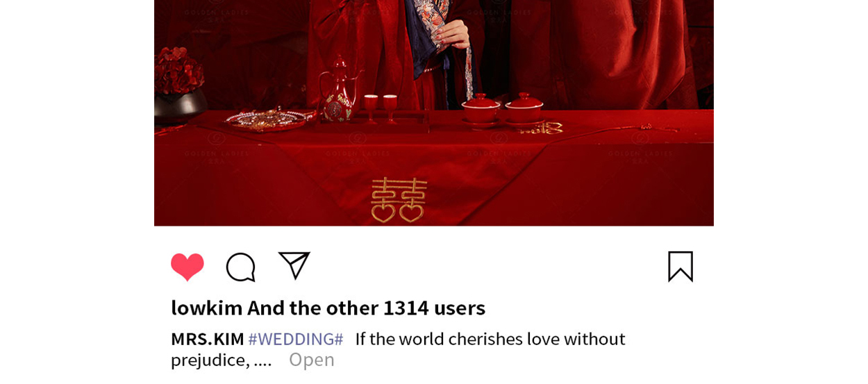Expand the caption with Open
The width and height of the screenshot is (868, 384).
(x=312, y=360)
